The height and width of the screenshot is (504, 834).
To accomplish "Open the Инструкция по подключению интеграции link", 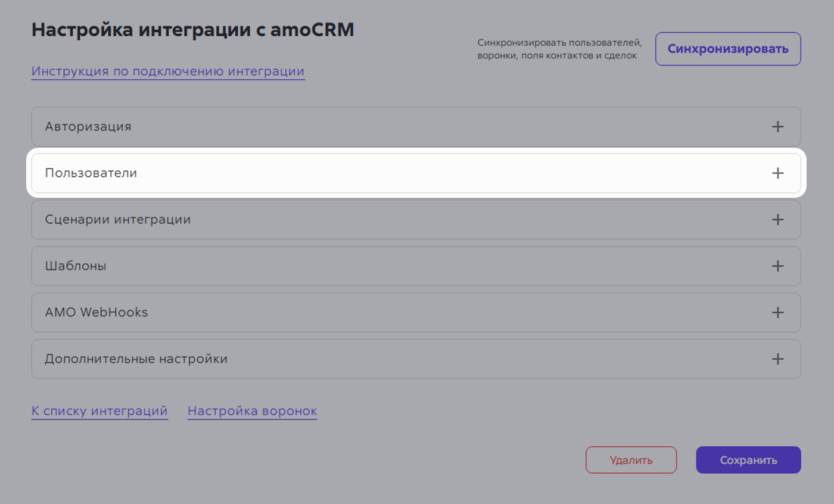I will point(168,72).
